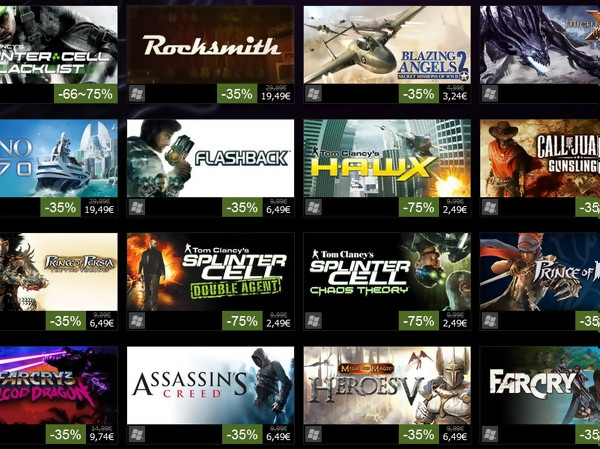Open the Call of Juarez Gunslinger banner

540,158
